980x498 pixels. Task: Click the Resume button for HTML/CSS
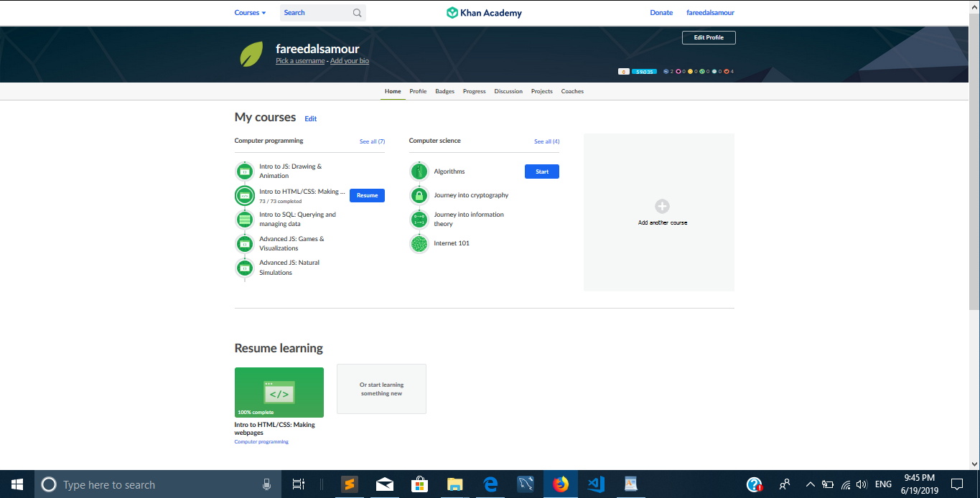click(367, 195)
